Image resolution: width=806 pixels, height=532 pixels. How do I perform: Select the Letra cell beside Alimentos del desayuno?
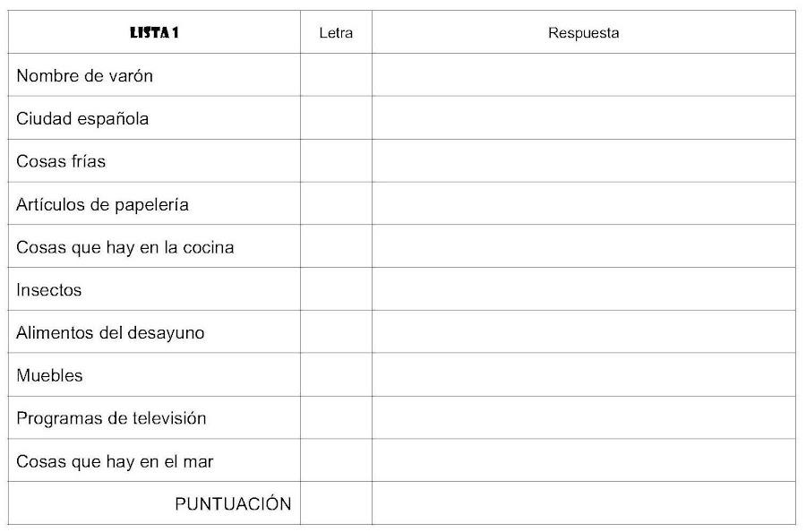[x=336, y=331]
